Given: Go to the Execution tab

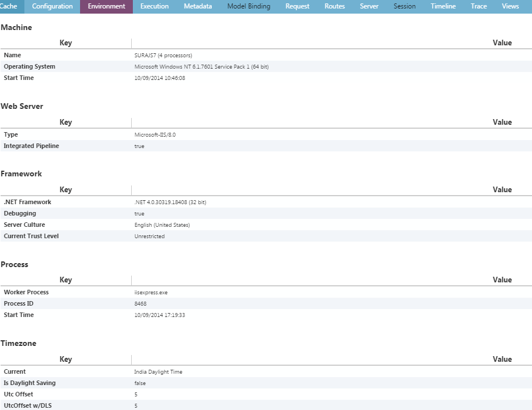Looking at the screenshot, I should pos(154,6).
